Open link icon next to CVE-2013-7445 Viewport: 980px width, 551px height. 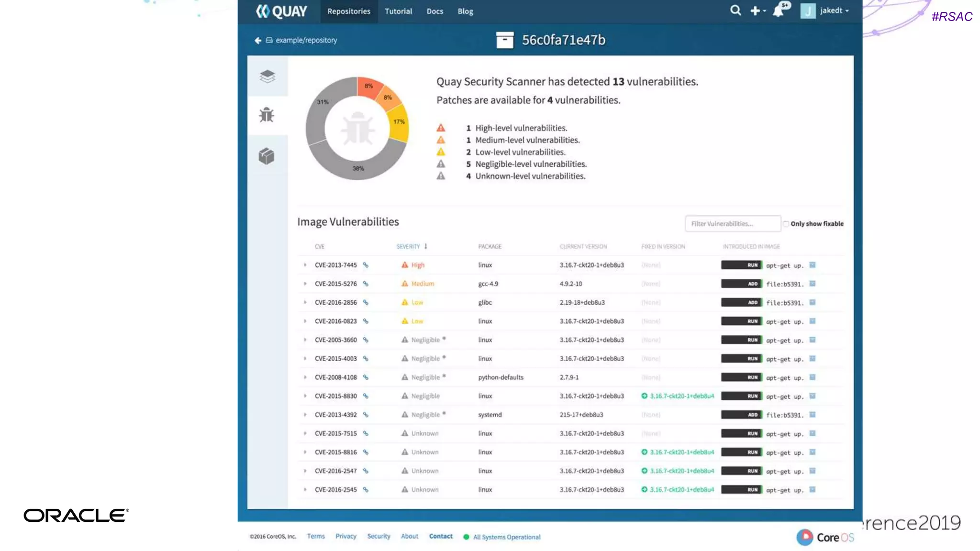point(366,265)
